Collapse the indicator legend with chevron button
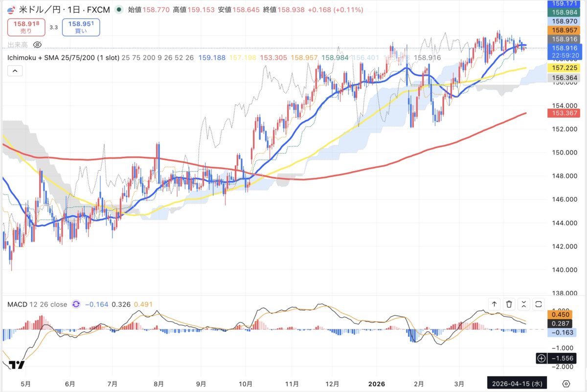Screen dimensions: 587x392 [15, 71]
